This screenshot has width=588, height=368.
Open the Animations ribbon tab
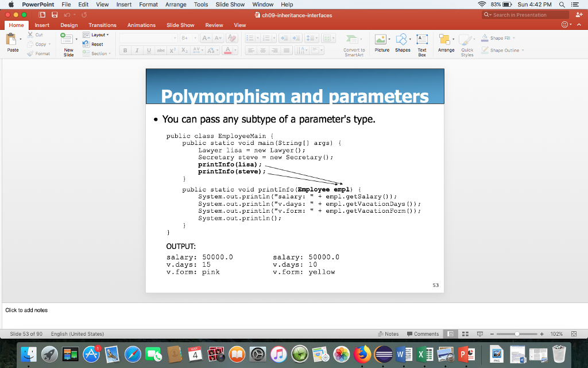[x=141, y=25]
